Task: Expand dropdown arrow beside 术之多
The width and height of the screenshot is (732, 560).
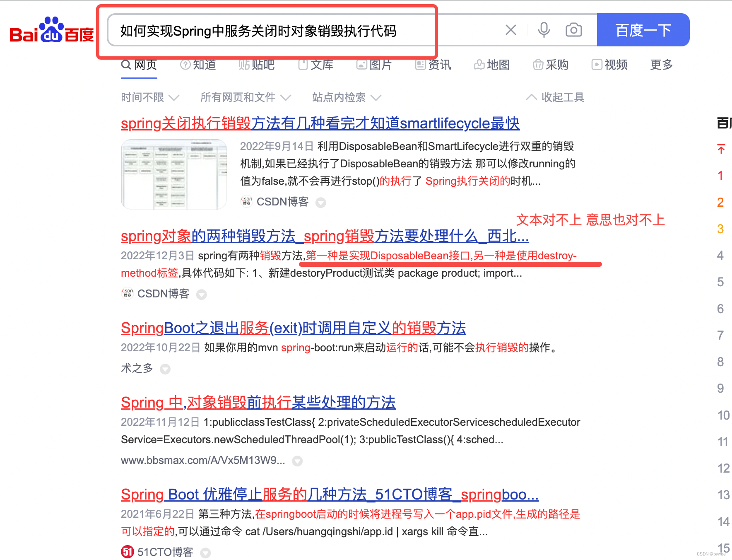Action: tap(165, 369)
